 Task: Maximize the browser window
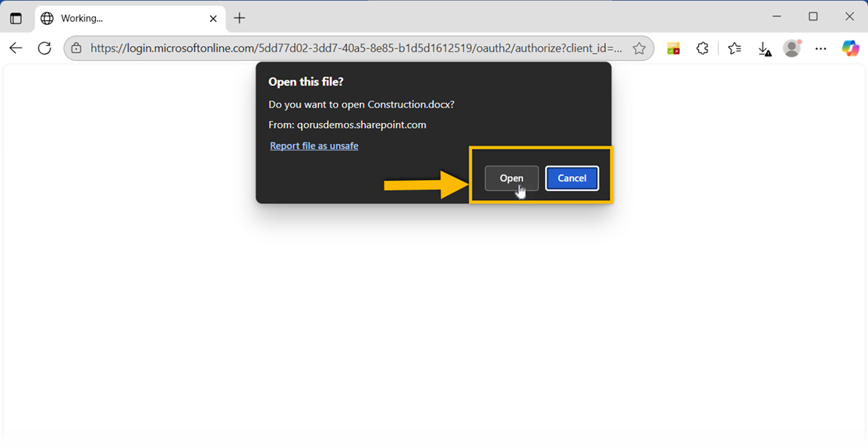tap(813, 17)
